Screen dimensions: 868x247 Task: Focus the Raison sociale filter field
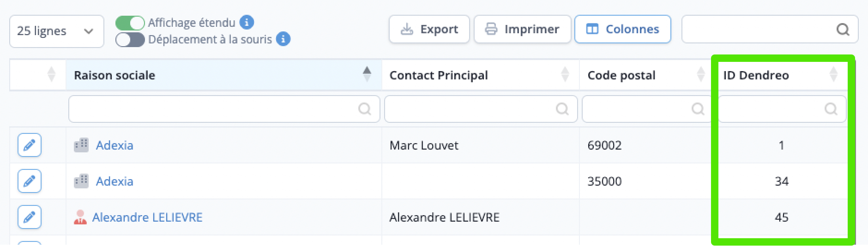pyautogui.click(x=224, y=109)
